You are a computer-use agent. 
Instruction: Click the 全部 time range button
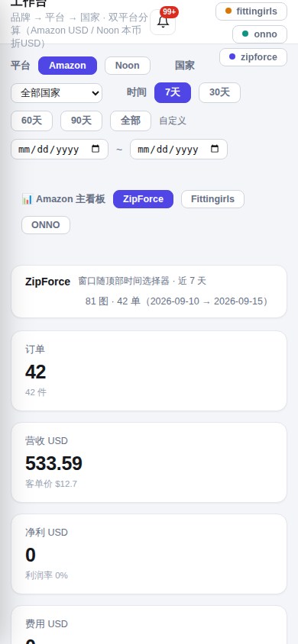131,121
